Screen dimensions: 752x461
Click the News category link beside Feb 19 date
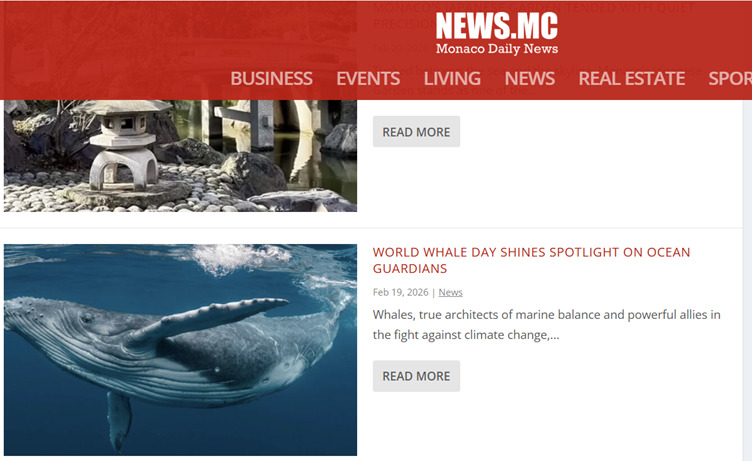point(450,292)
